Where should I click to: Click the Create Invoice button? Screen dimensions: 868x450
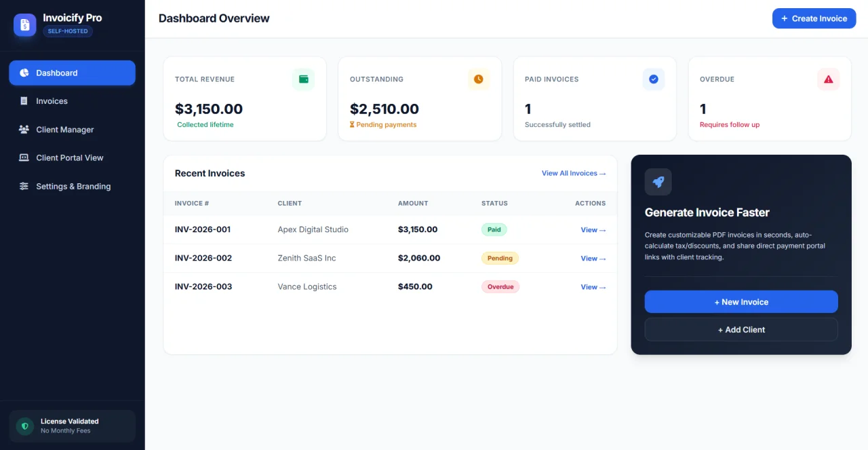814,18
